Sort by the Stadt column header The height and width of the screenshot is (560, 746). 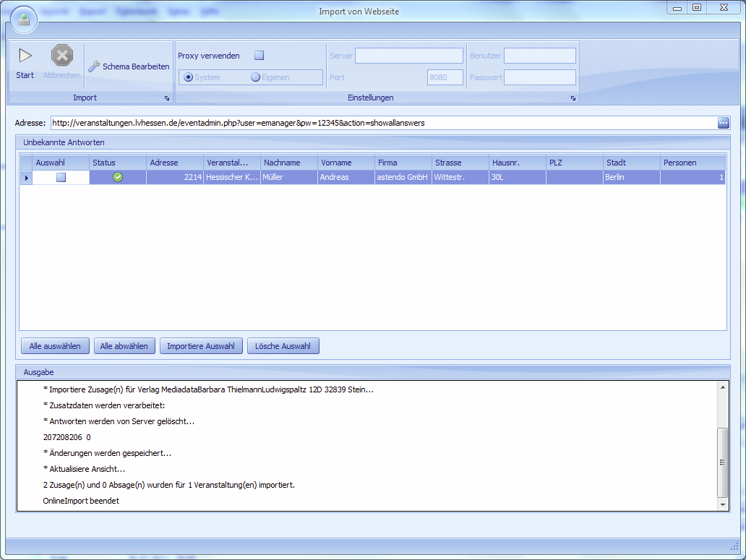tap(631, 163)
